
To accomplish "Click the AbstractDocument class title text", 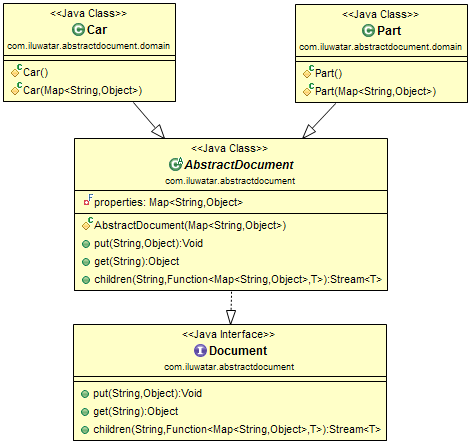I will 239,164.
